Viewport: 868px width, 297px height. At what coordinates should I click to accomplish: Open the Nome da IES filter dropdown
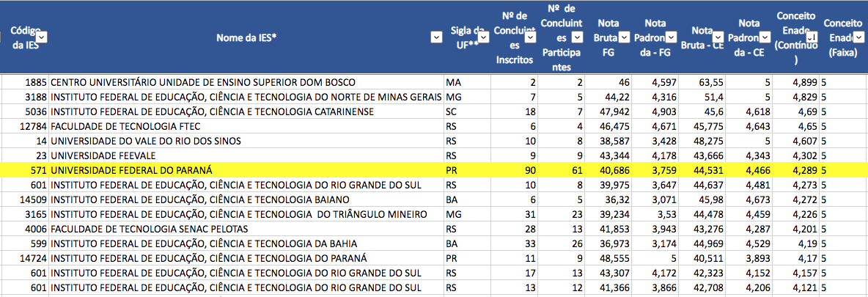(437, 37)
